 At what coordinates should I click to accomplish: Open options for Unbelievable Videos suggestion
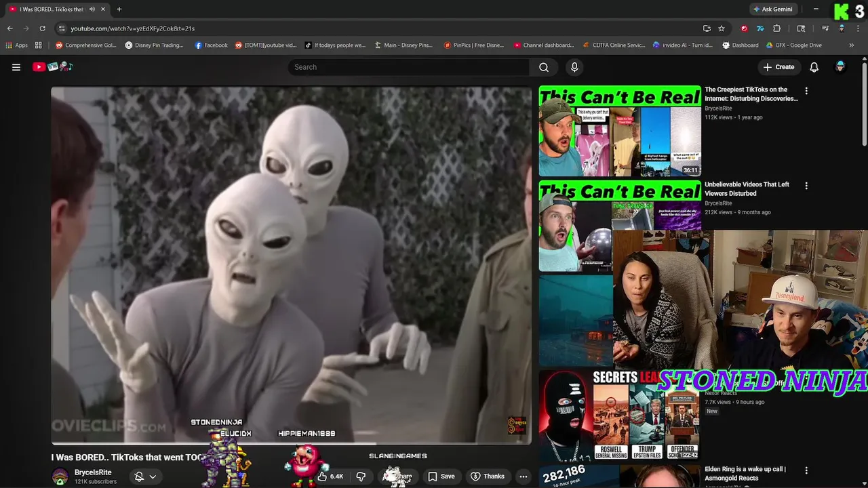pos(806,186)
